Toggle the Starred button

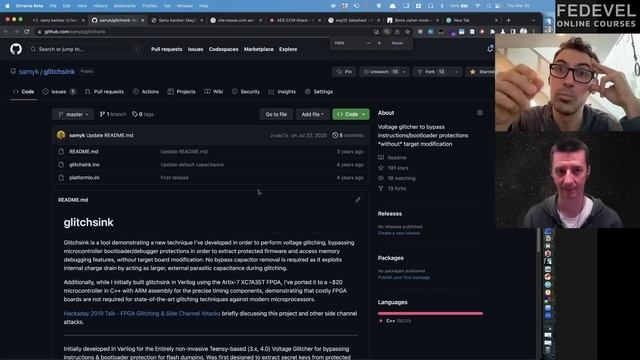coord(482,72)
